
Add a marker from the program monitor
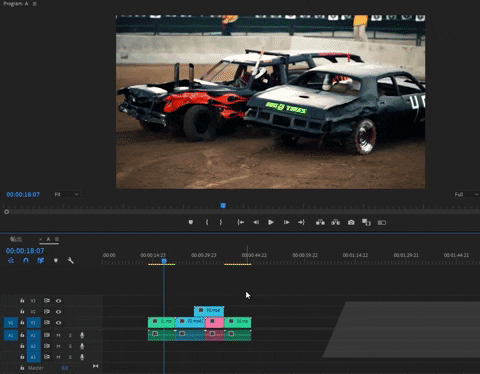[191, 222]
